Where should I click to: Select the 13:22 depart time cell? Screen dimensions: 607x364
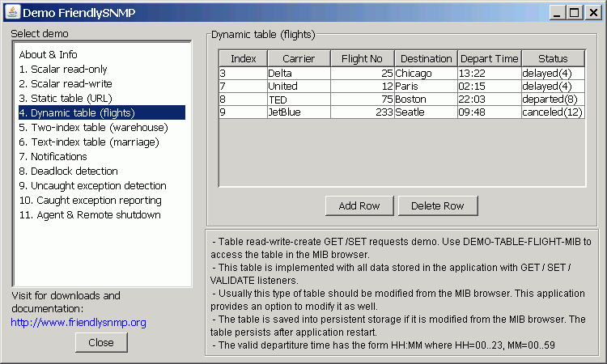point(490,73)
